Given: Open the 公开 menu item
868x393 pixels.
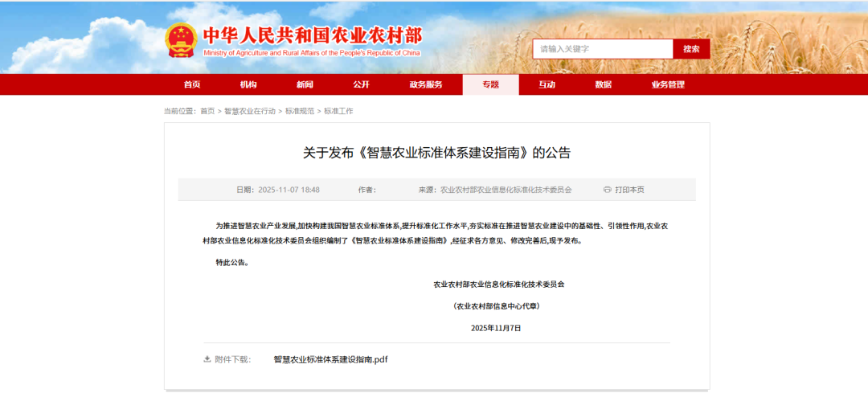Looking at the screenshot, I should click(x=361, y=84).
